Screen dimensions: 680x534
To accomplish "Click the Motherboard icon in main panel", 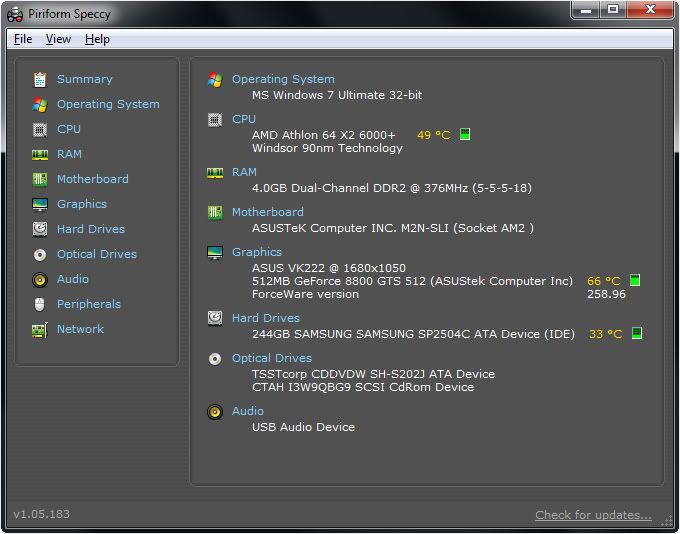I will click(x=215, y=213).
